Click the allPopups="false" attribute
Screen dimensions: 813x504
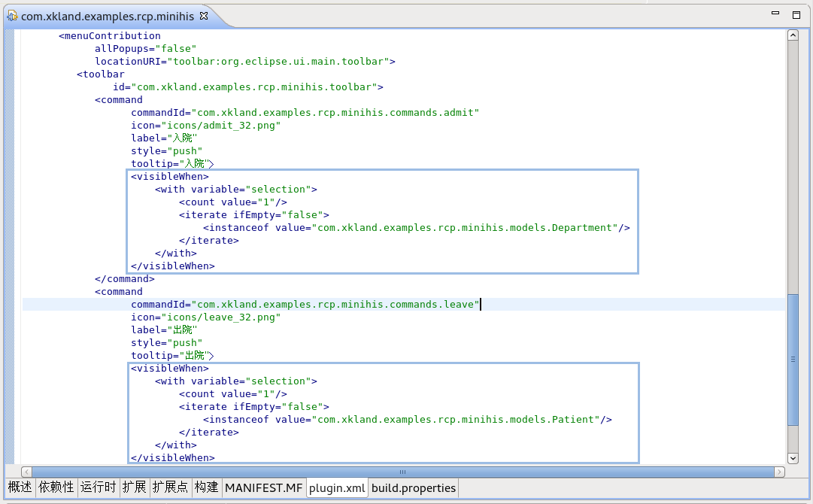145,49
